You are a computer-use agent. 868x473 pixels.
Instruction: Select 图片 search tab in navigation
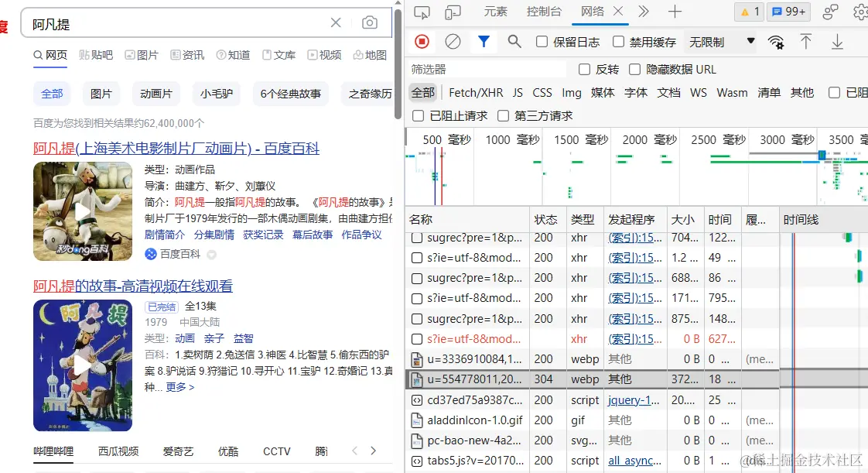[x=142, y=55]
